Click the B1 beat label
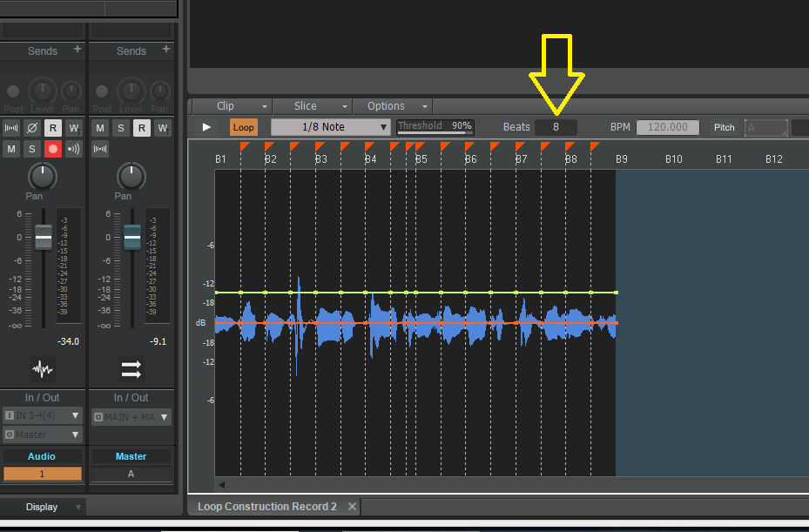The image size is (809, 532). (x=220, y=159)
